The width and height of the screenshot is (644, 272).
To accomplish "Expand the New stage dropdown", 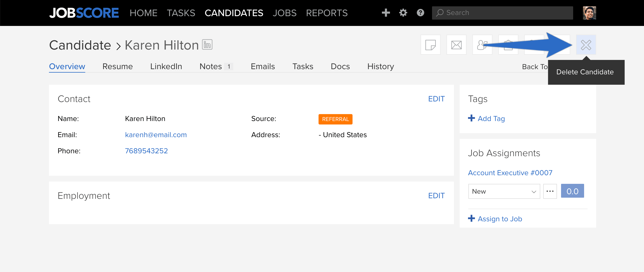I will click(504, 191).
